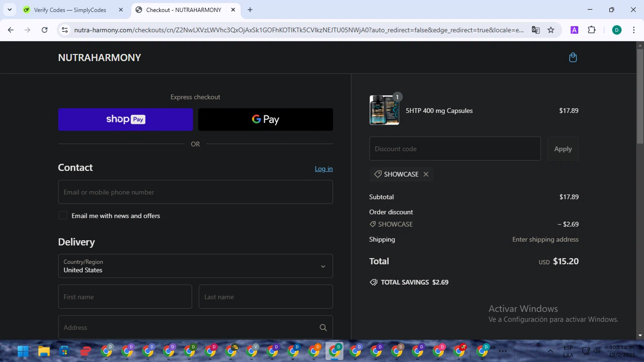Image resolution: width=644 pixels, height=362 pixels.
Task: Click the address search magnifier icon
Action: [323, 328]
